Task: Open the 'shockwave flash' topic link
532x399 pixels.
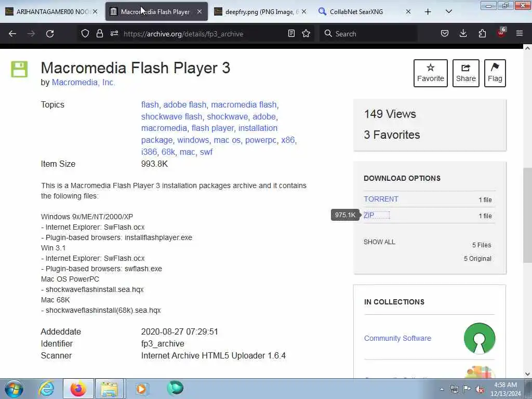Action: (171, 116)
